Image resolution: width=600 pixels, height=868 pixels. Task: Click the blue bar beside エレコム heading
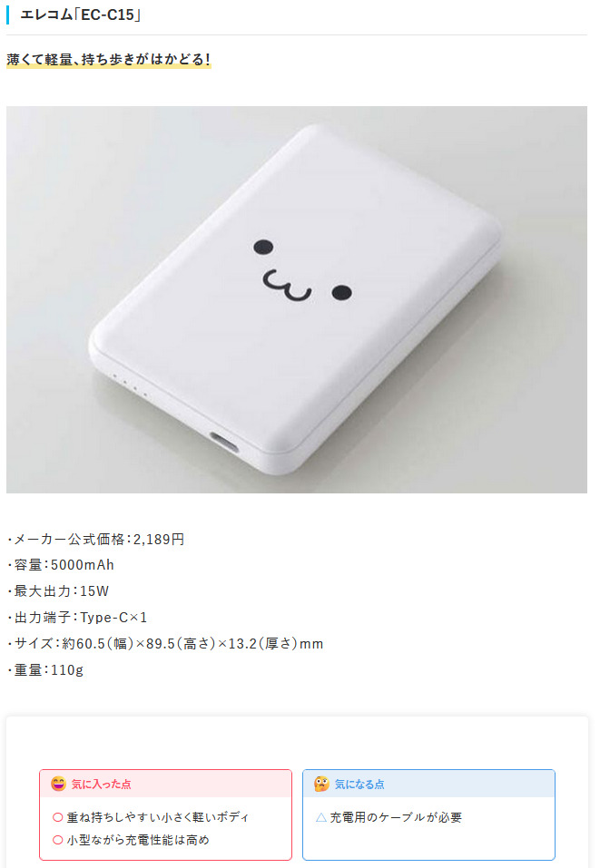8,15
